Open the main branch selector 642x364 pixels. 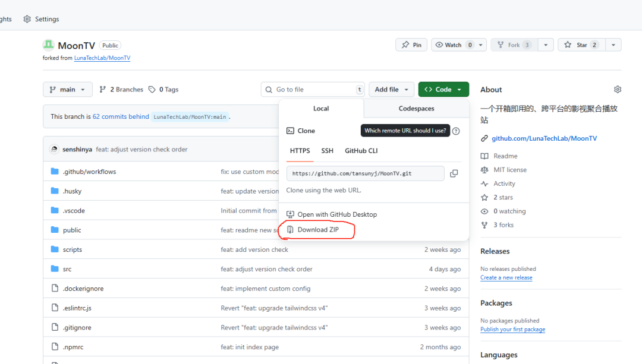[x=68, y=90]
